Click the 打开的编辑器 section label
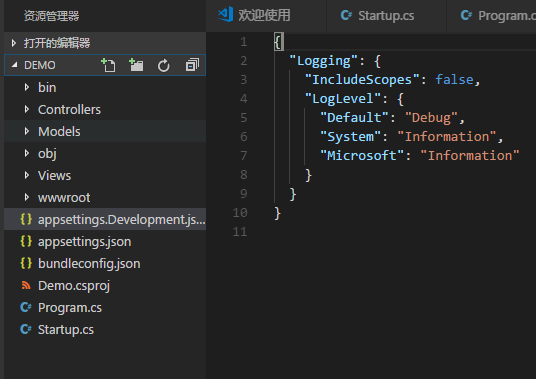 tap(57, 43)
